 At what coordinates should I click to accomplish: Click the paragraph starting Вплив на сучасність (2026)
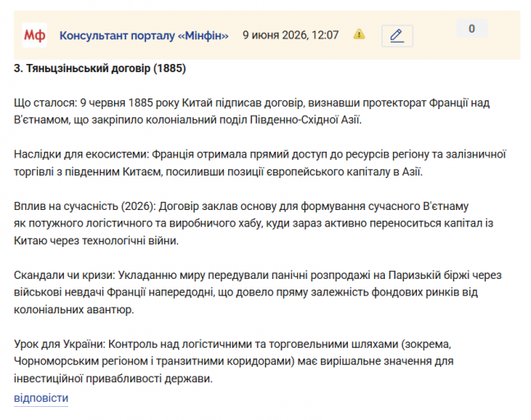click(x=254, y=223)
